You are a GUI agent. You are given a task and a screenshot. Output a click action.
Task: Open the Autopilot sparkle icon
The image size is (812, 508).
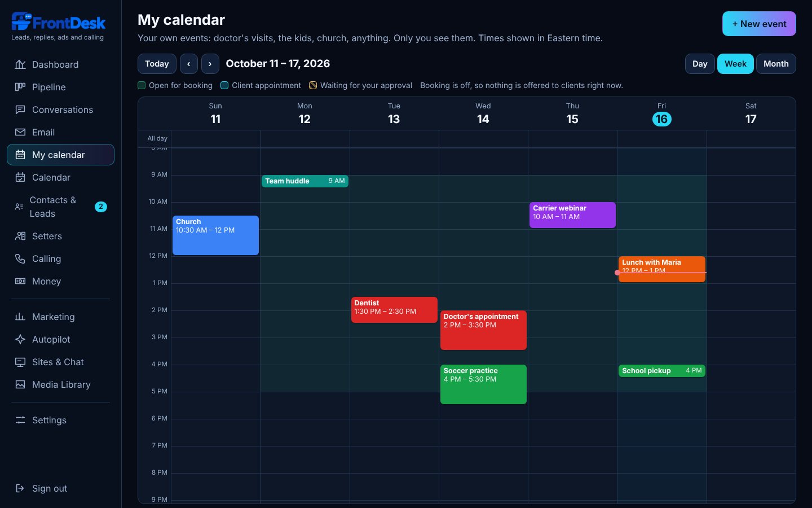20,339
